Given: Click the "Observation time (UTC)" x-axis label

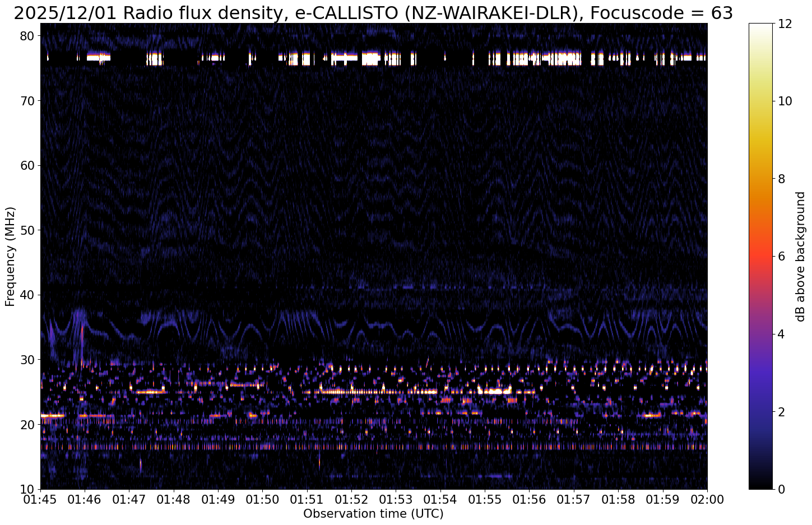Looking at the screenshot, I should click(x=373, y=514).
